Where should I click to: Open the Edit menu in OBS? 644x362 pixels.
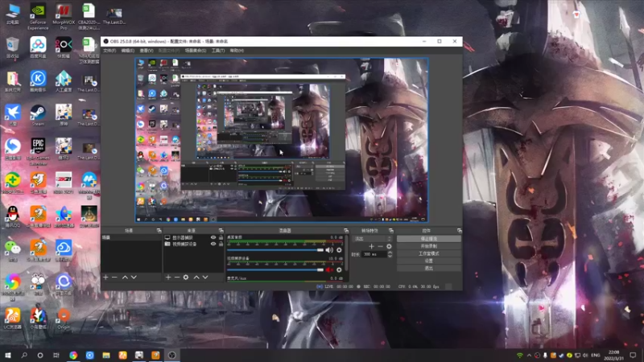[x=128, y=51]
